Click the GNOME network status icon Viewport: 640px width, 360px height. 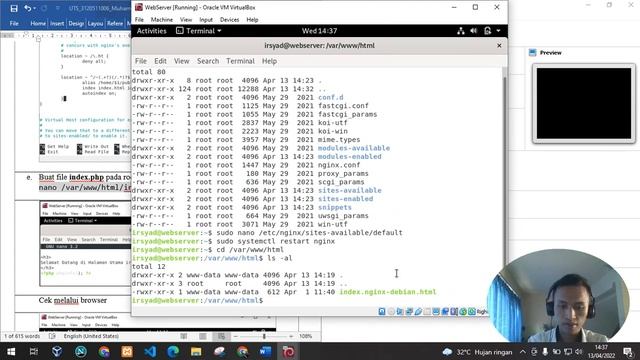coord(461,31)
